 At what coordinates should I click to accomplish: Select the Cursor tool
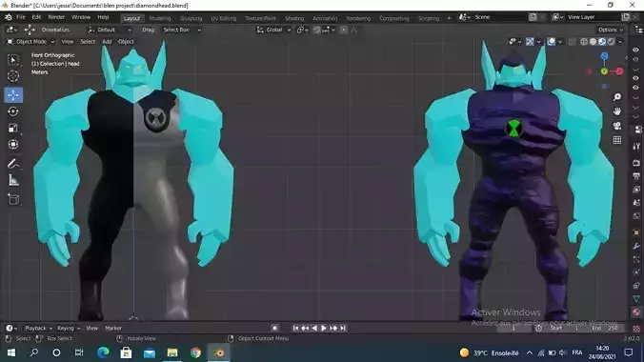tap(13, 76)
